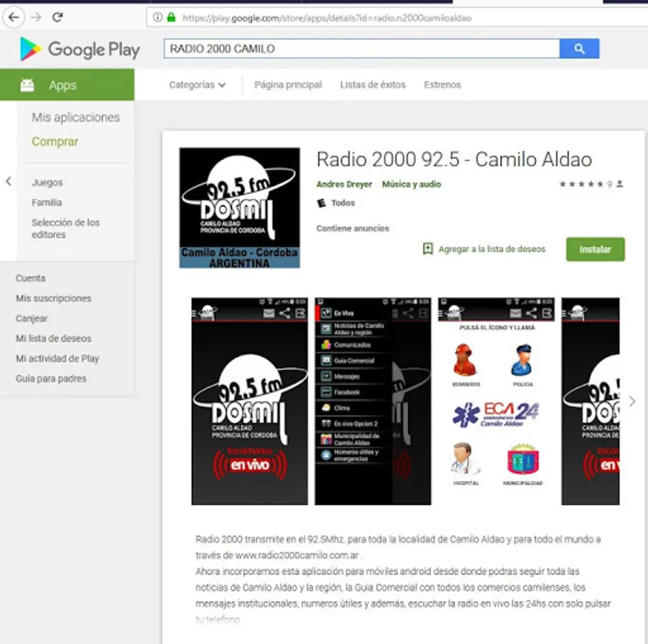Select Comprar in sidebar
Viewport: 648px width, 644px height.
[55, 141]
